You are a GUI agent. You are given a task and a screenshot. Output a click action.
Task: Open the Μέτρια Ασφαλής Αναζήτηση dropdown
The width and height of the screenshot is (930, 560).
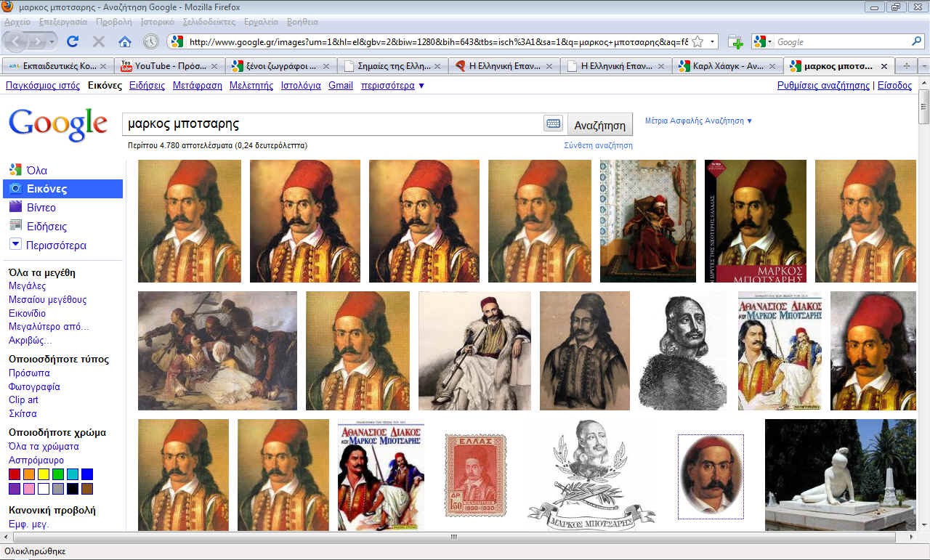[699, 121]
